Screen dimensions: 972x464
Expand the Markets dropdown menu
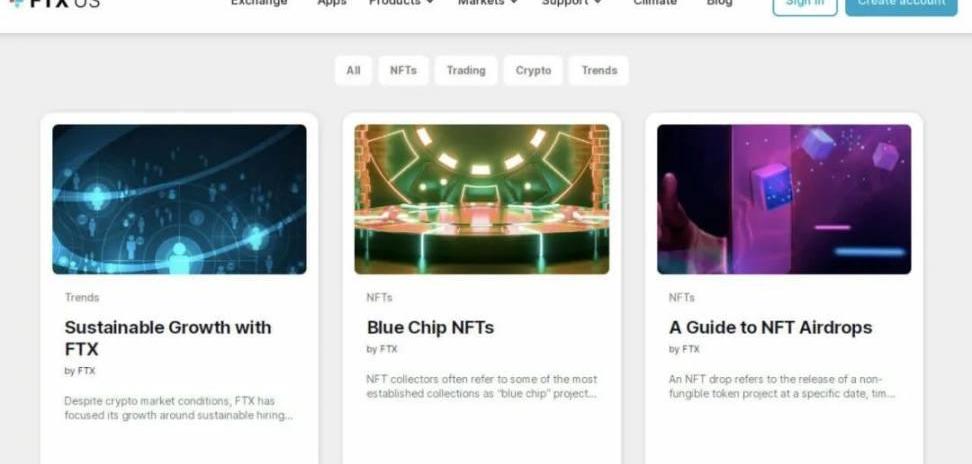(487, 2)
